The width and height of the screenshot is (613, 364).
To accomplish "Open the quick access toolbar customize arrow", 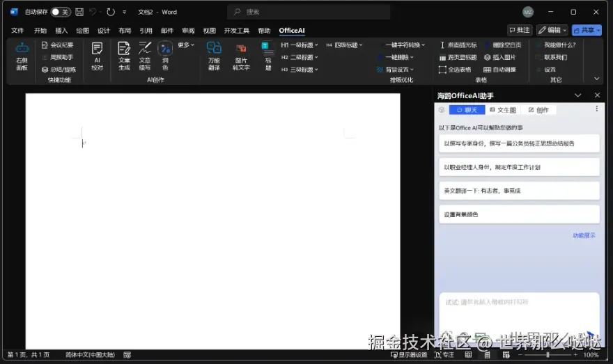I will [124, 12].
